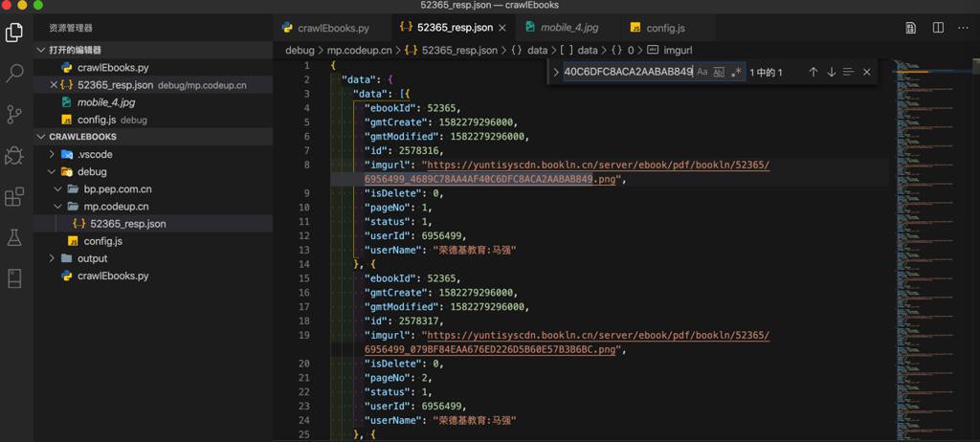Split the editor to the right
Screen dimensions: 980x442
coord(938,28)
